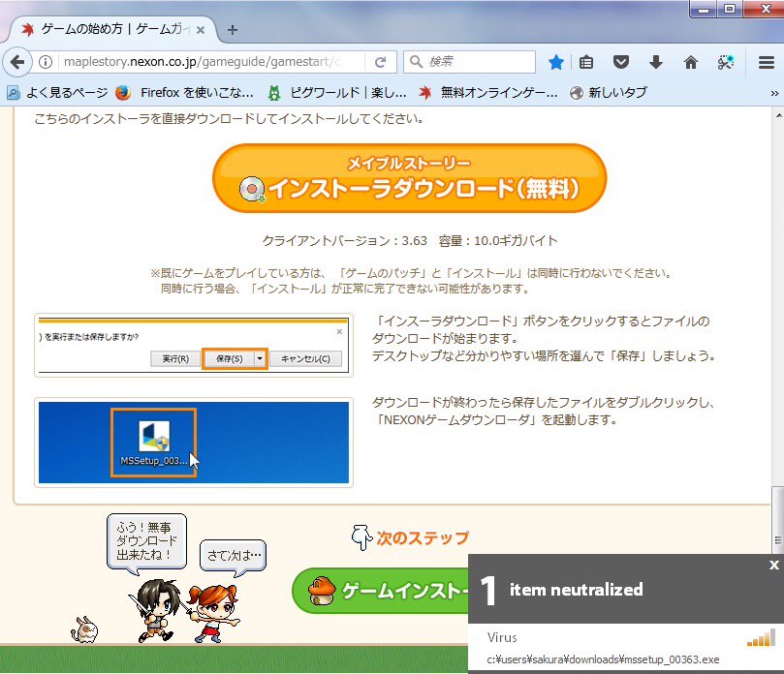
Task: Click the small rabbit pet illustration
Action: (84, 629)
